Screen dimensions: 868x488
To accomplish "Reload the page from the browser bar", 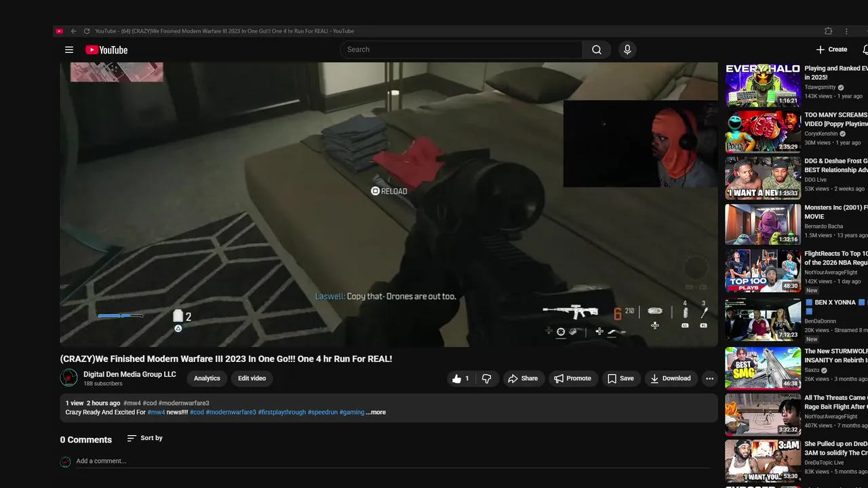I will (x=87, y=31).
